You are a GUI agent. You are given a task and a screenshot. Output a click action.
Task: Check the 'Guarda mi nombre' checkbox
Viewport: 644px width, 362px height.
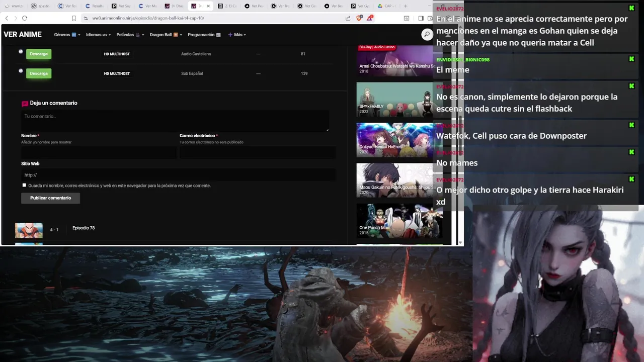24,185
